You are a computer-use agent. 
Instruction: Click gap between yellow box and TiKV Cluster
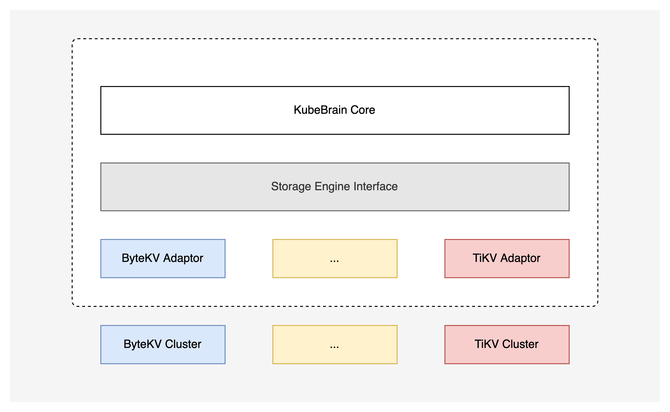point(420,344)
